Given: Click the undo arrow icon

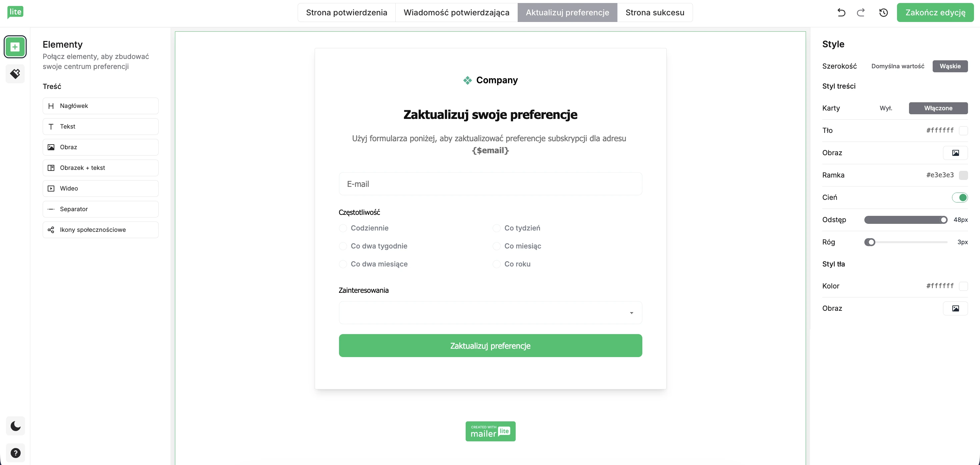Looking at the screenshot, I should point(841,13).
